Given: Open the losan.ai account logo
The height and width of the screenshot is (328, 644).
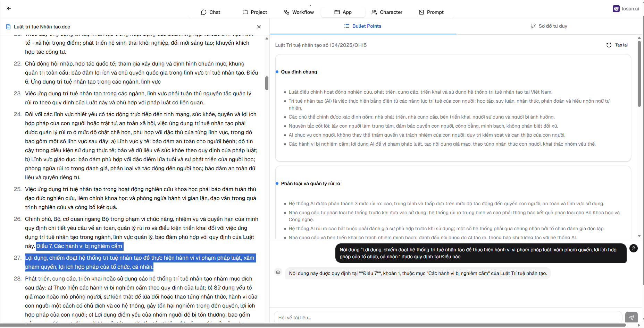Looking at the screenshot, I should 616,9.
